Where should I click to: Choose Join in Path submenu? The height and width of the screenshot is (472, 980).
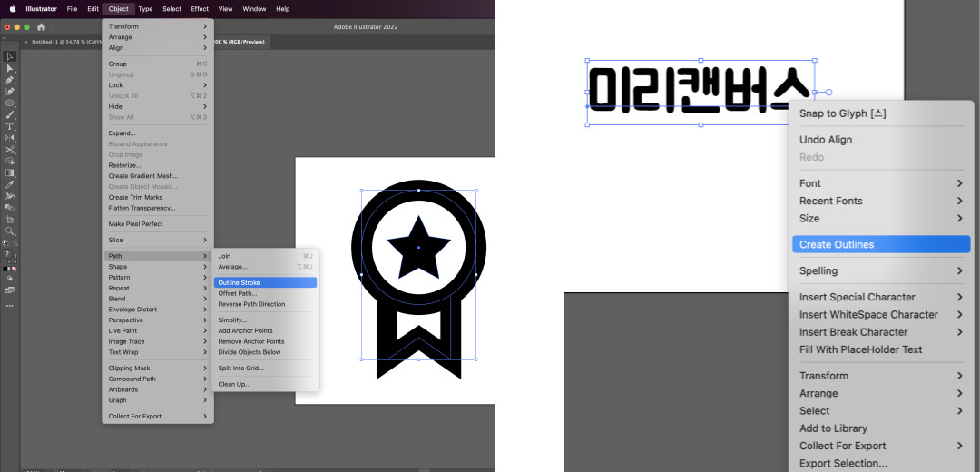(x=265, y=256)
